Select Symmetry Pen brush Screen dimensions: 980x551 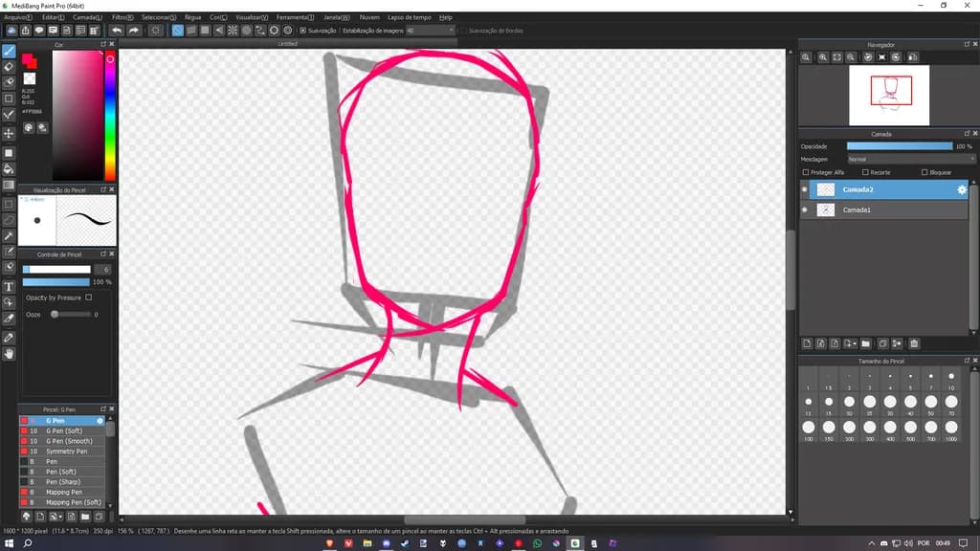click(x=62, y=452)
